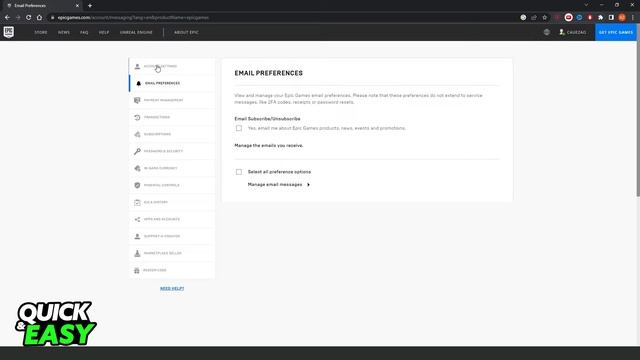
Task: Select Email Preferences bell icon
Action: pos(138,83)
